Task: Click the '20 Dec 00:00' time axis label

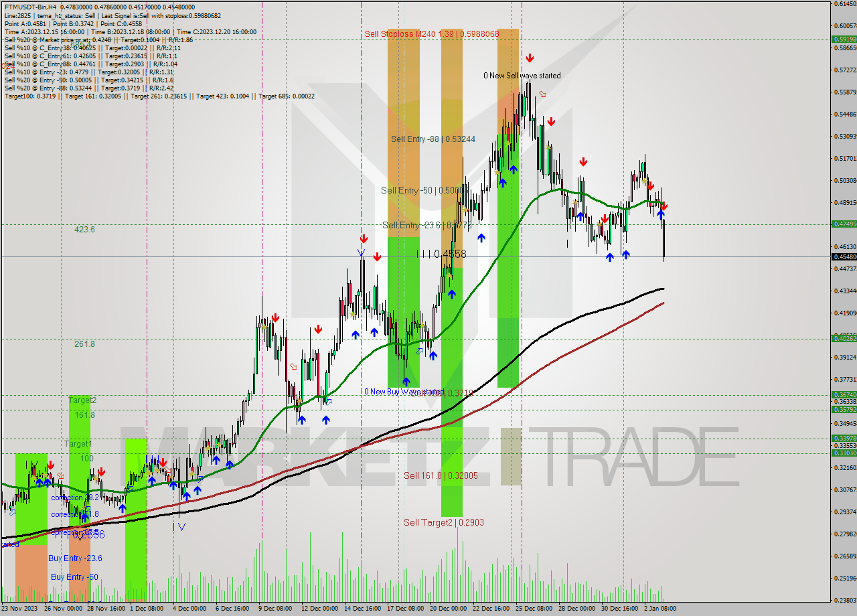Action: (x=448, y=609)
